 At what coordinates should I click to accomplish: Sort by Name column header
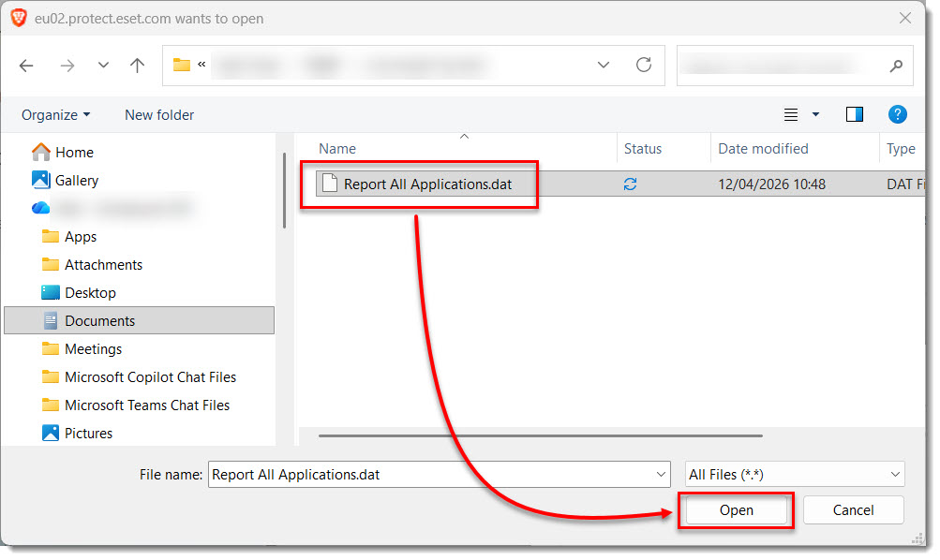(336, 149)
